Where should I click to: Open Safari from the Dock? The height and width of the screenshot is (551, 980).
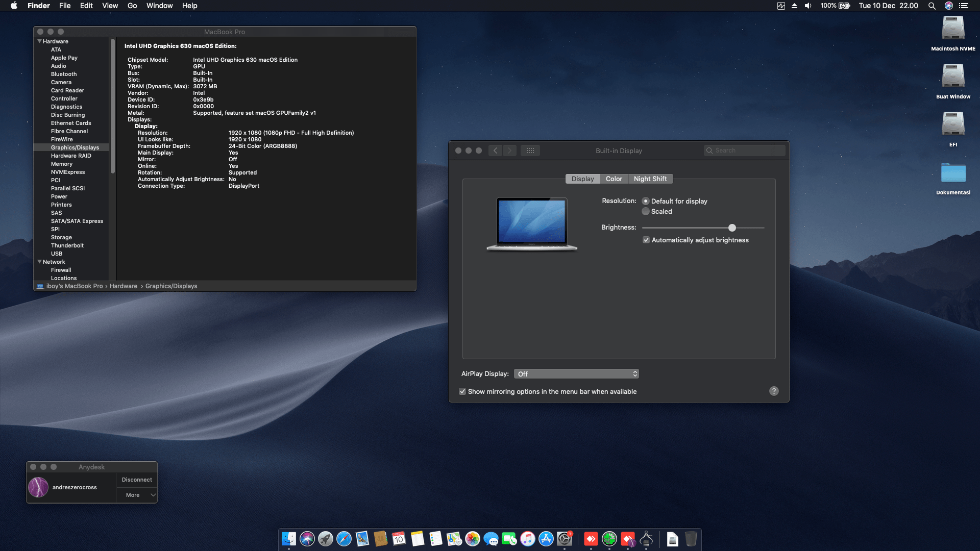click(345, 540)
